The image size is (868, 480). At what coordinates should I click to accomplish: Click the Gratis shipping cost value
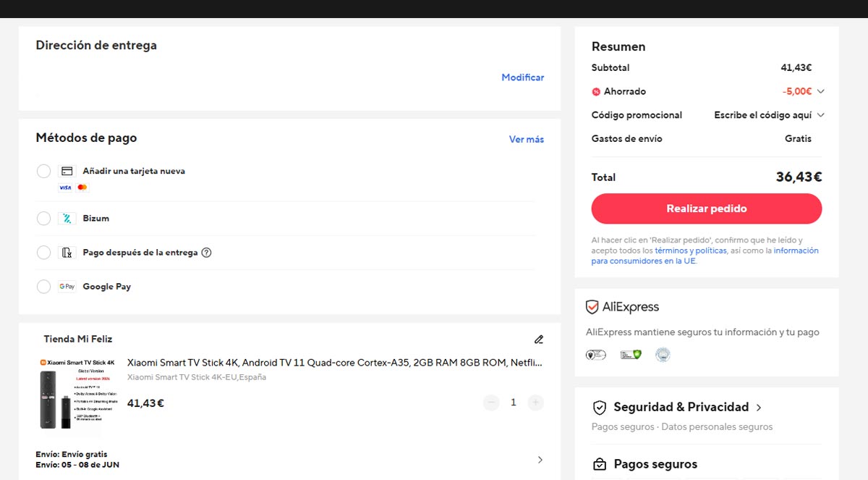[799, 139]
